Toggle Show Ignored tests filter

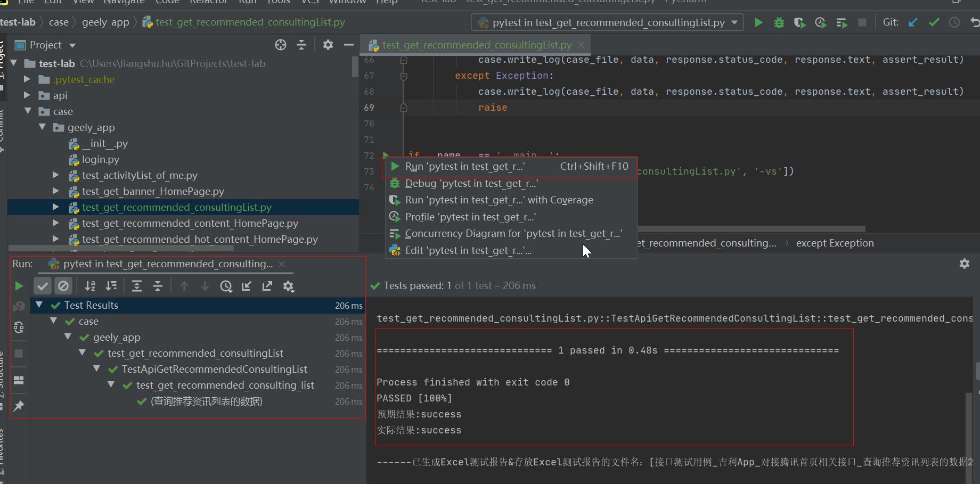click(63, 285)
